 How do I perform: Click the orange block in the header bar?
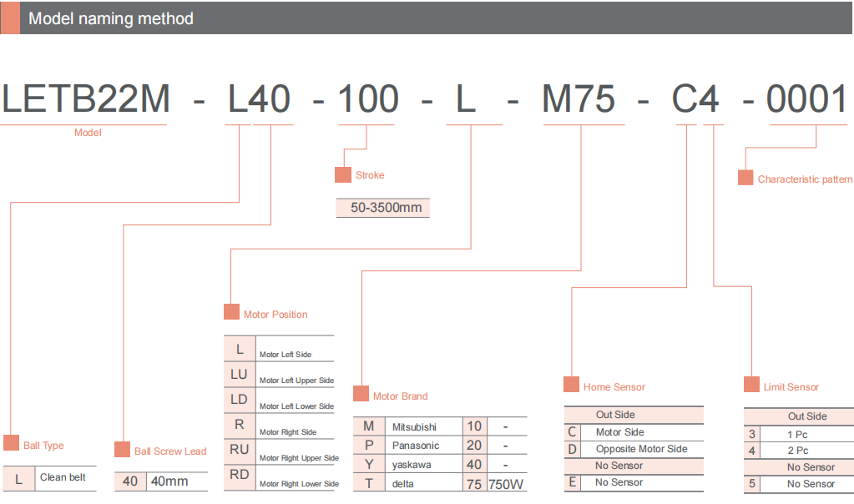[10, 18]
